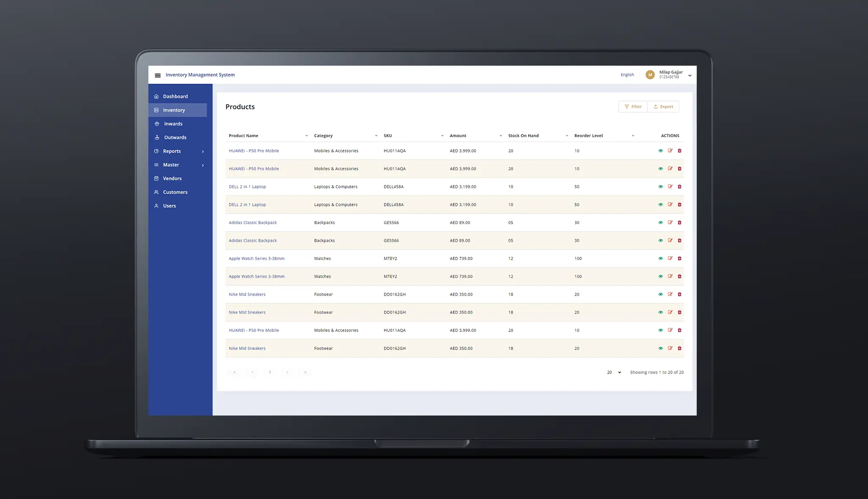Open Inventory section in sidebar
Viewport: 868px width, 499px height.
[x=174, y=110]
